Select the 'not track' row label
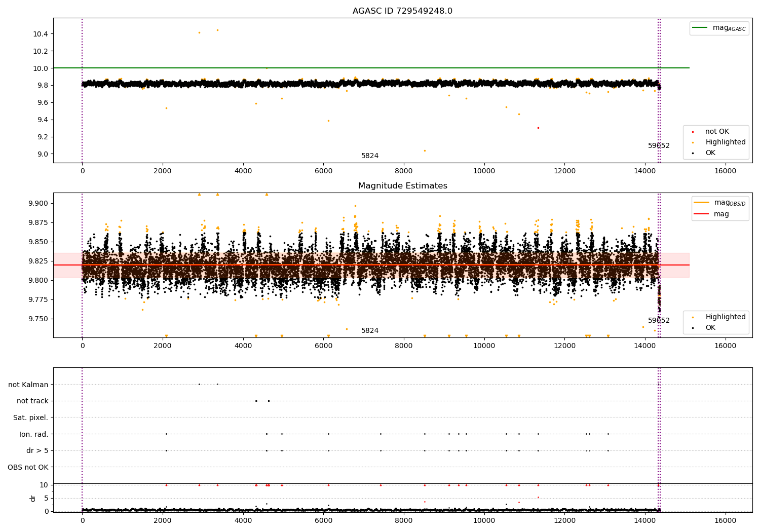Viewport: 760px width, 532px height. pos(32,401)
